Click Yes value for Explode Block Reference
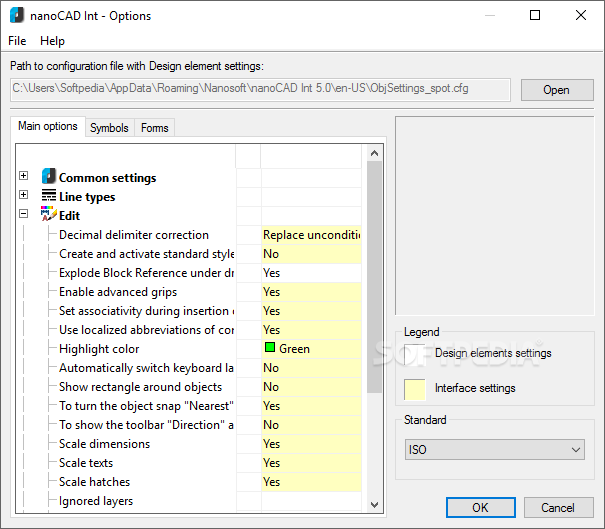The width and height of the screenshot is (605, 529). coord(311,273)
